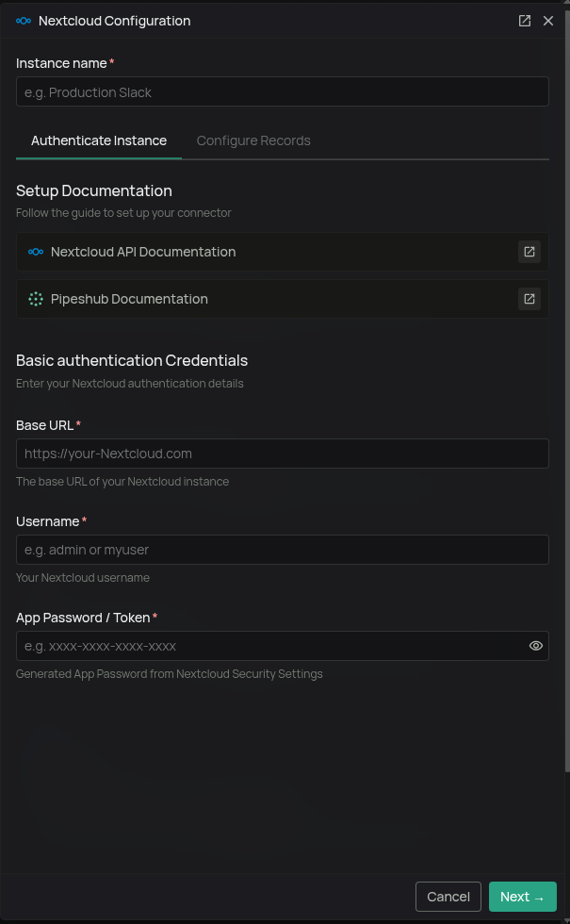Open Pipeshub Documentation link
Screen dimensions: 570x924
tap(283, 299)
